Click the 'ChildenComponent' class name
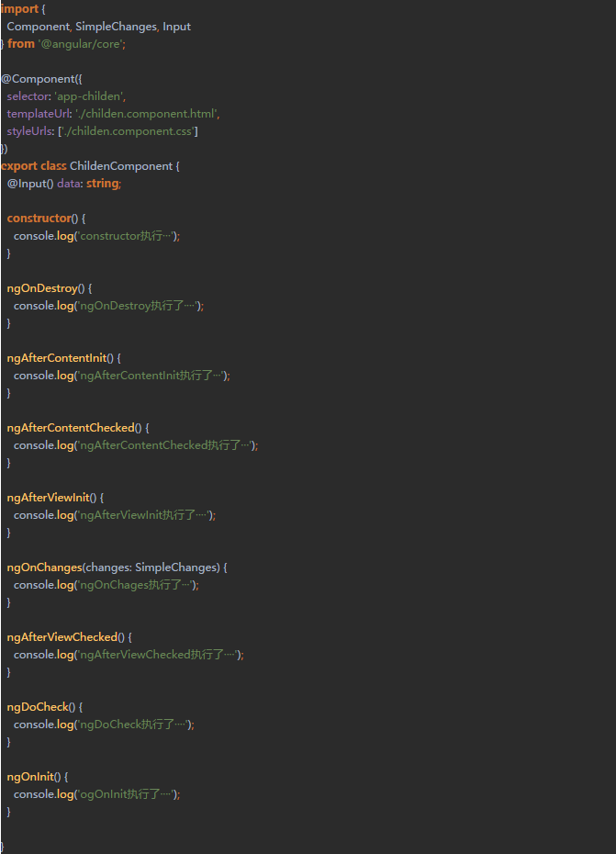 121,166
